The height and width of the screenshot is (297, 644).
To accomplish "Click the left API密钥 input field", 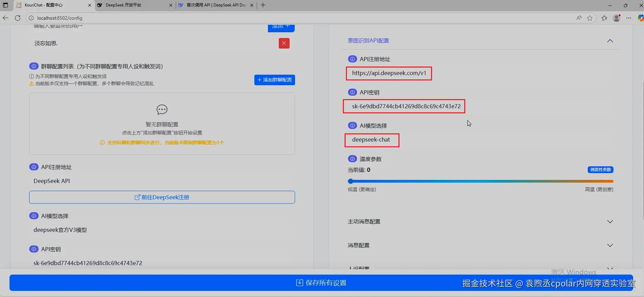I will (162, 263).
